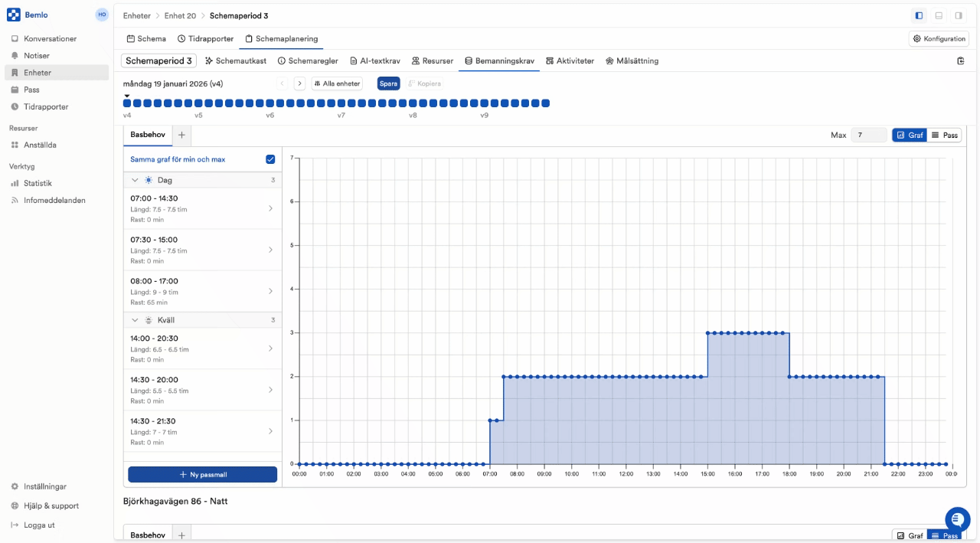Image resolution: width=980 pixels, height=543 pixels.
Task: Expand the 14:30 - 21:30 shift chevron
Action: [x=270, y=431]
